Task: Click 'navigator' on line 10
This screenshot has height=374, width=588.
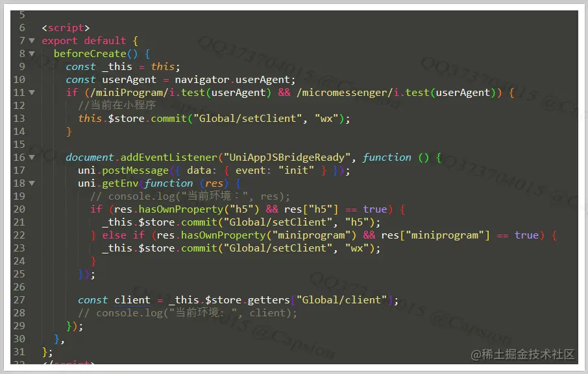Action: 202,79
